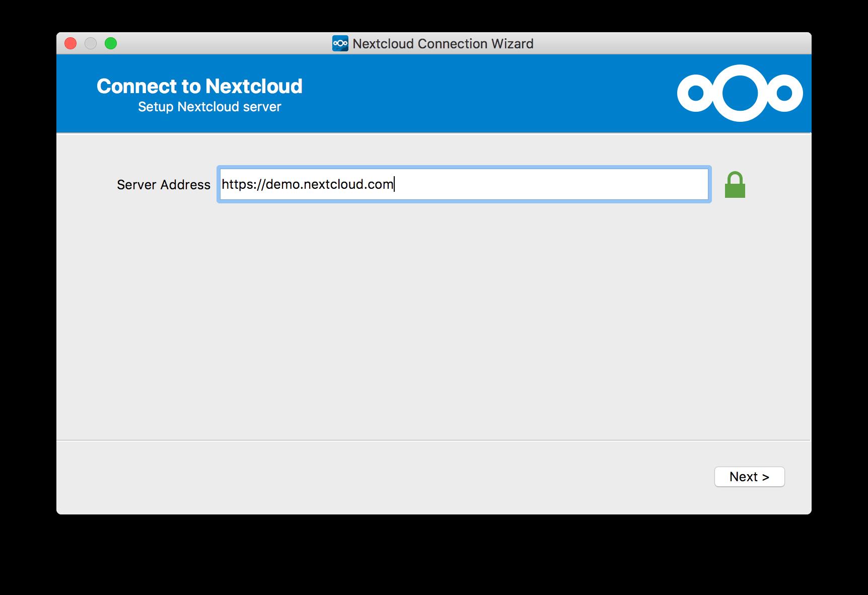Click the Server Address label
This screenshot has width=868, height=595.
(x=163, y=185)
